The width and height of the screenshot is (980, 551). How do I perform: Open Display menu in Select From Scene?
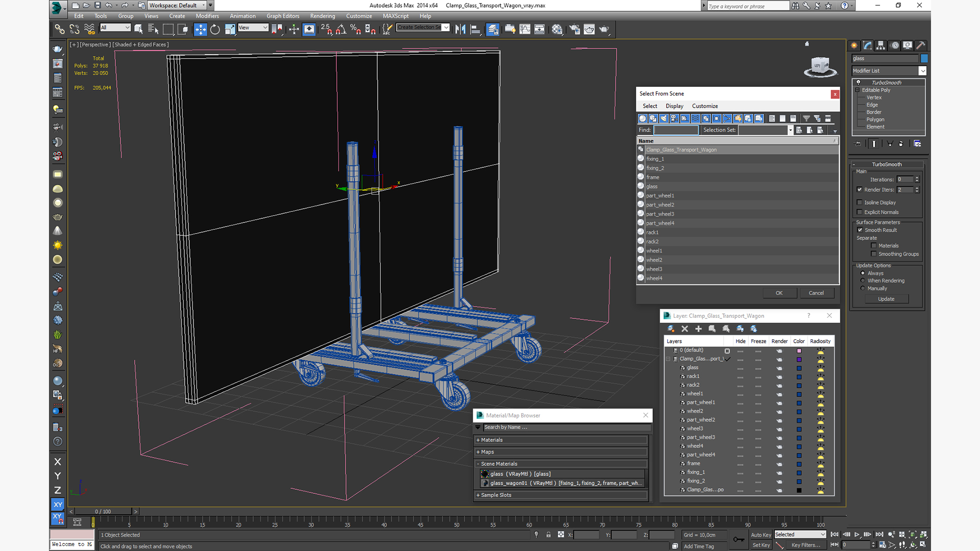(x=674, y=106)
